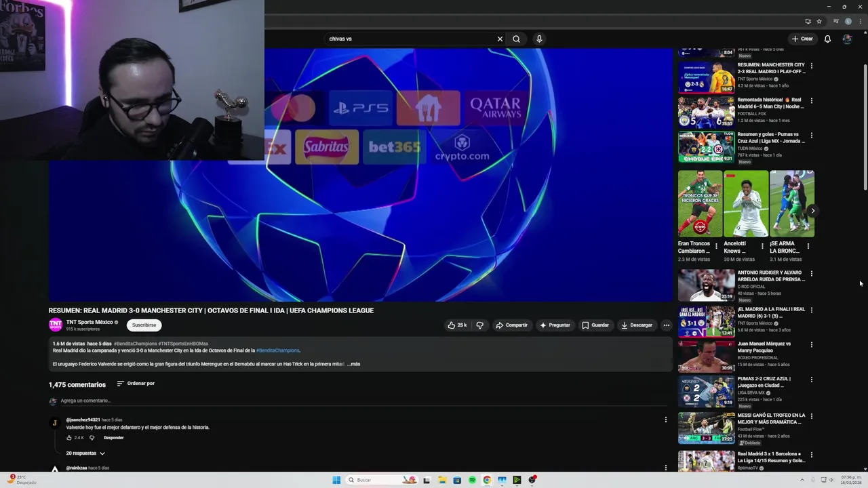
Task: Activate voice search microphone icon
Action: [x=539, y=39]
